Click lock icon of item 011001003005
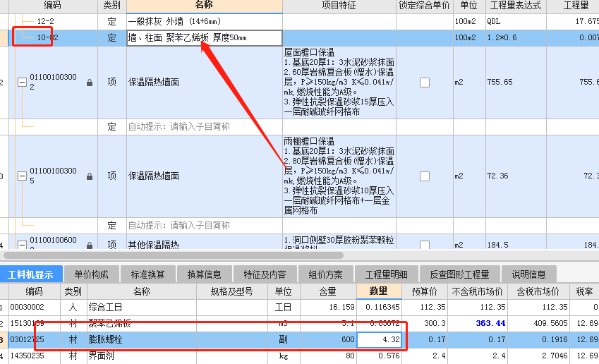The image size is (599, 364). (90, 176)
